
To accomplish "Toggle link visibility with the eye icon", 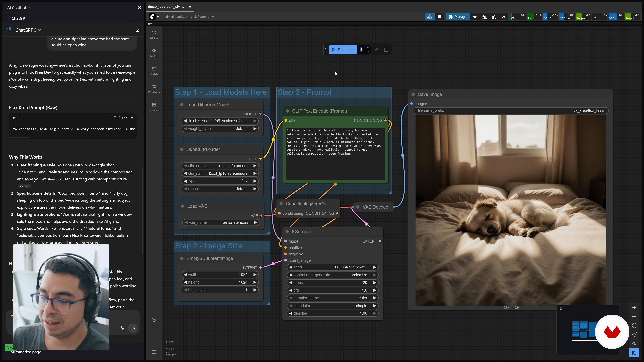I will pyautogui.click(x=634, y=344).
